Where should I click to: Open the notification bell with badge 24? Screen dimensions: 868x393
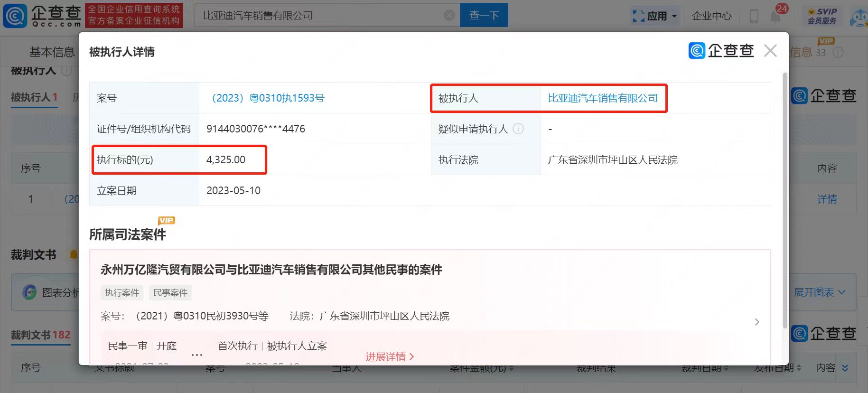[x=775, y=17]
